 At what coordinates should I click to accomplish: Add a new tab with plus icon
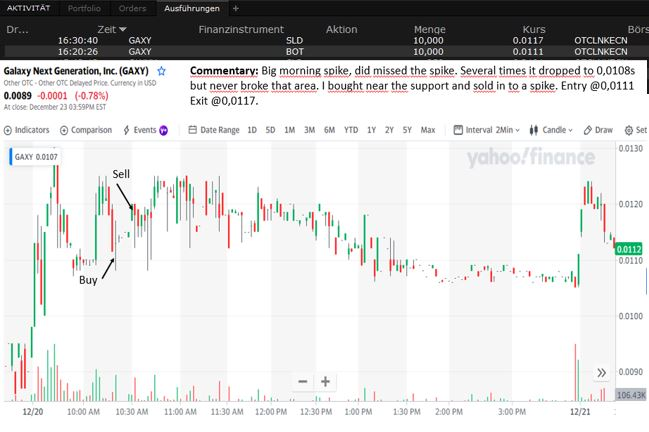click(236, 8)
